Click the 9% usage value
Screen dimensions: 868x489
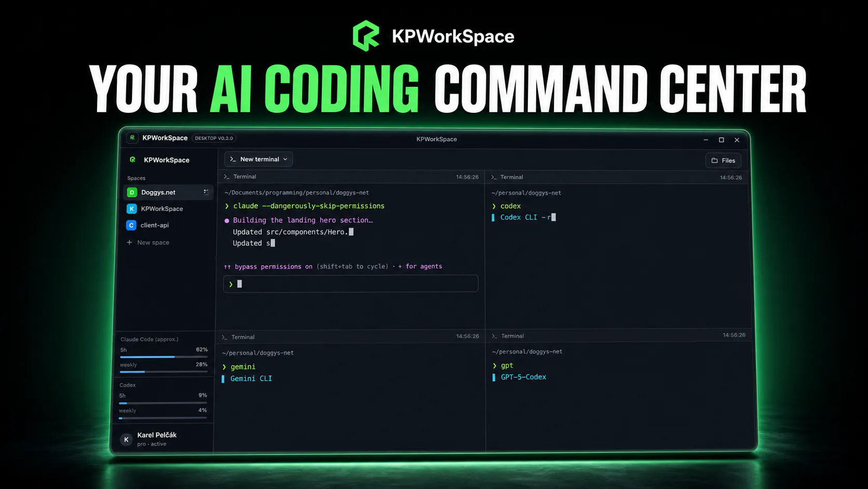[202, 395]
